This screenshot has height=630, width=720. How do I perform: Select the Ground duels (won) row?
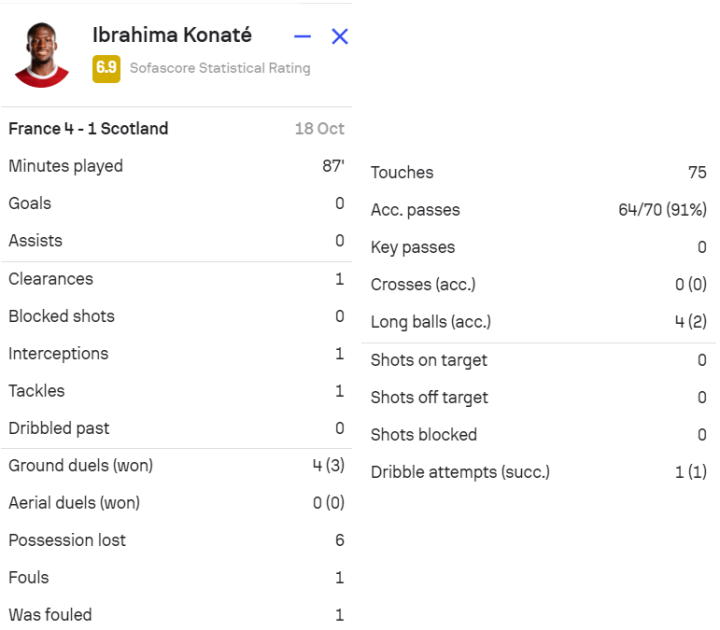(176, 466)
